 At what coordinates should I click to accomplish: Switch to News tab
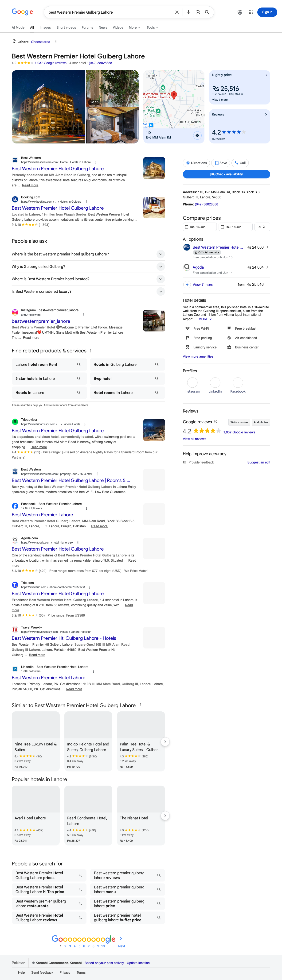[103, 27]
